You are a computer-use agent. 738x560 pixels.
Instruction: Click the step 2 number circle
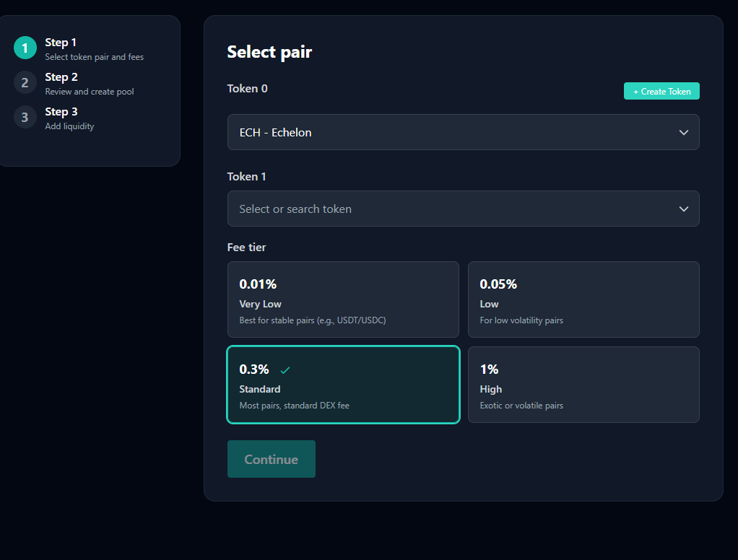tap(25, 83)
